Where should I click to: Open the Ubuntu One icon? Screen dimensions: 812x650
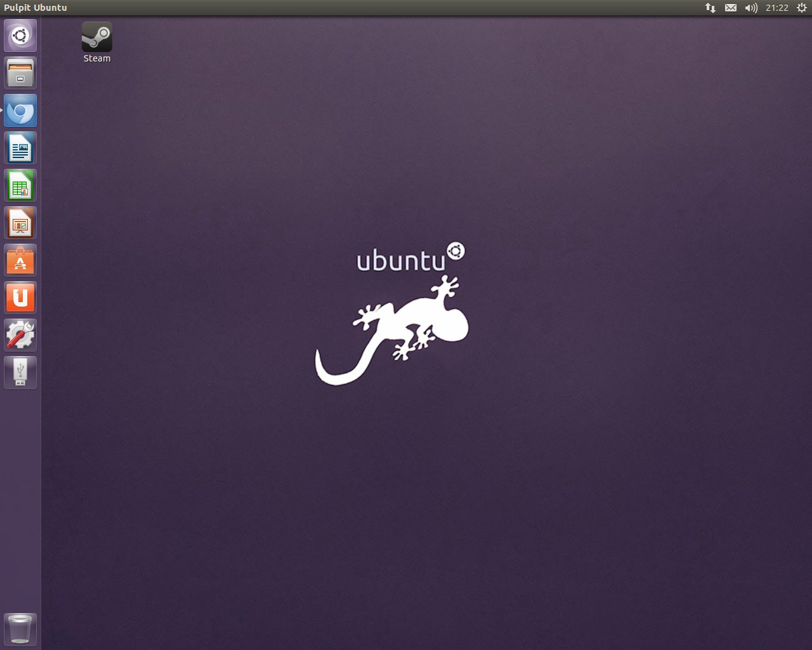20,298
